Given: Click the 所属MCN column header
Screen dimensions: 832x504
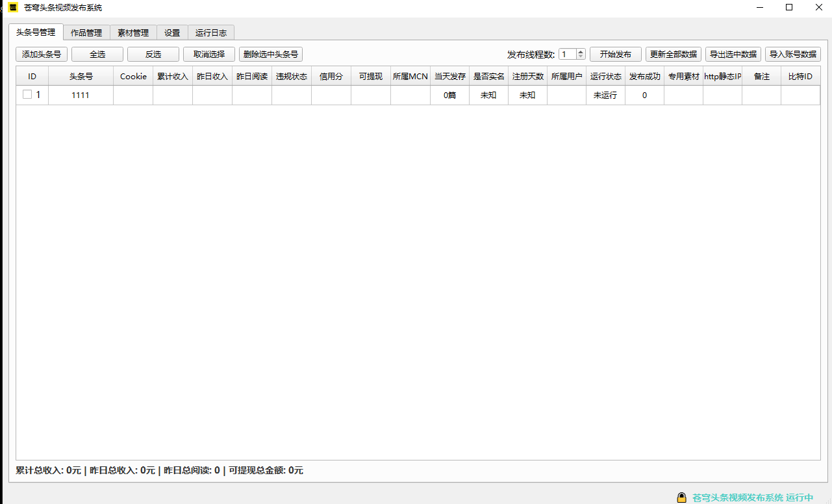Looking at the screenshot, I should (x=410, y=76).
